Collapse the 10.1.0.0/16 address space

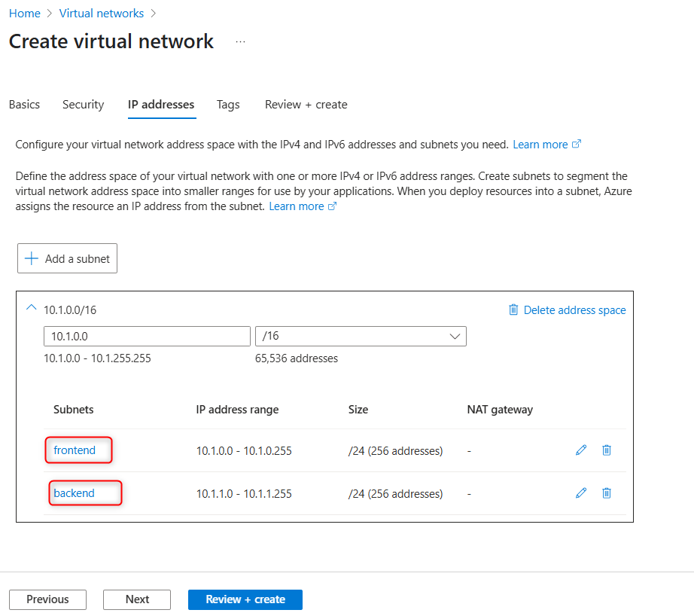[x=31, y=309]
